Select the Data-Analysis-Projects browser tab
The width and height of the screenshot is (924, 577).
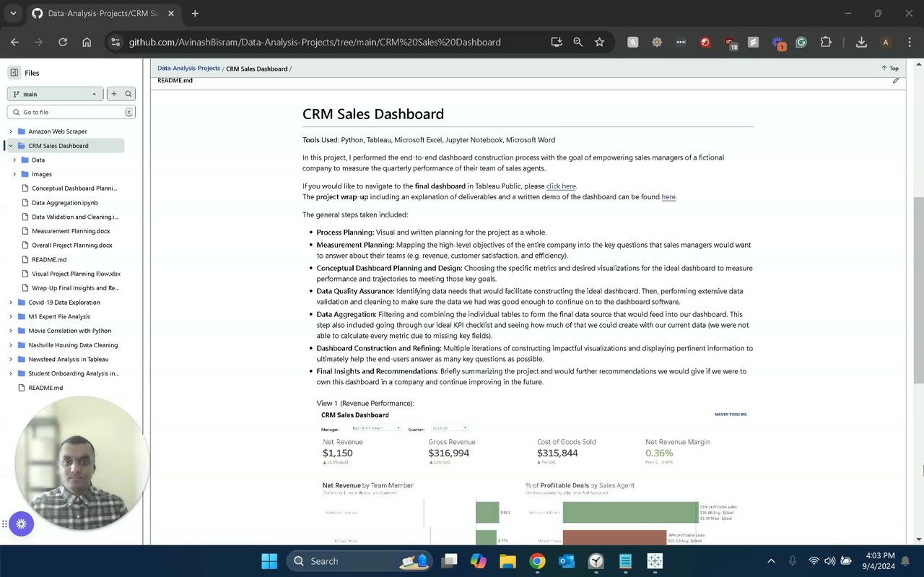(103, 13)
